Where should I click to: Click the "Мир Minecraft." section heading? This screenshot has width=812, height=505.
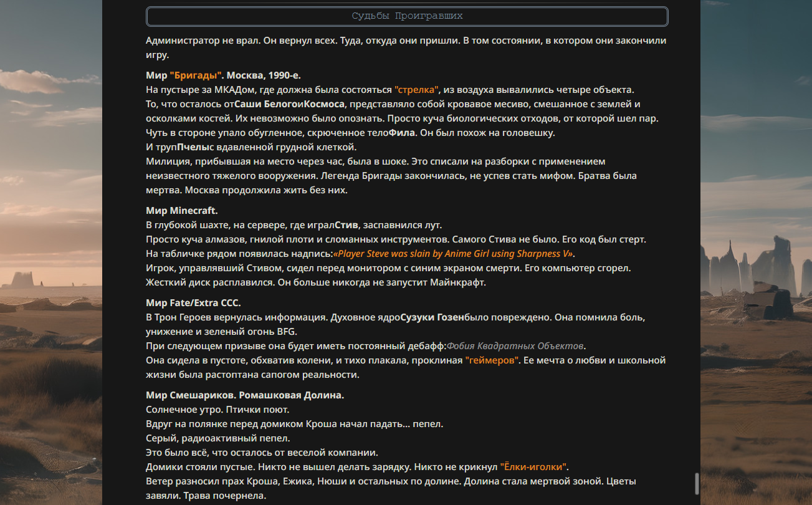click(182, 211)
